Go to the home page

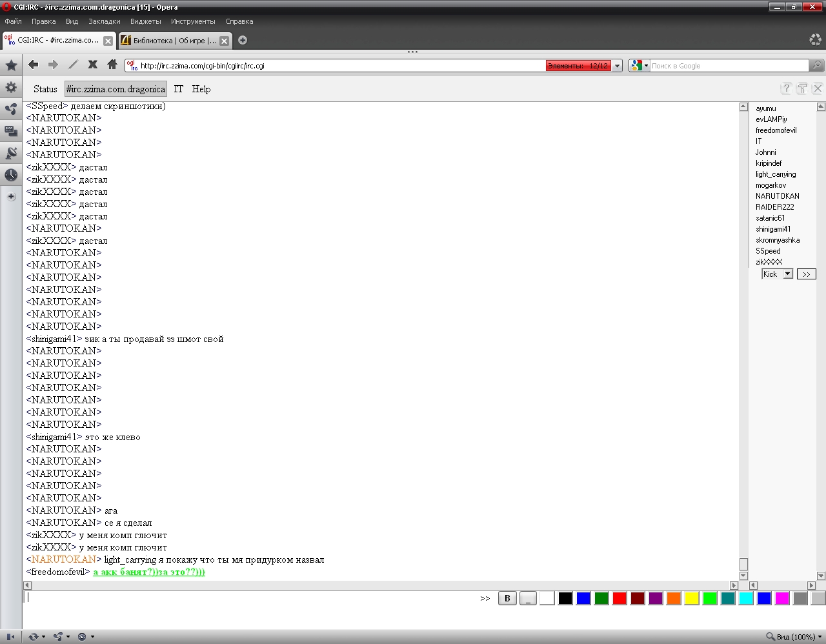coord(112,65)
